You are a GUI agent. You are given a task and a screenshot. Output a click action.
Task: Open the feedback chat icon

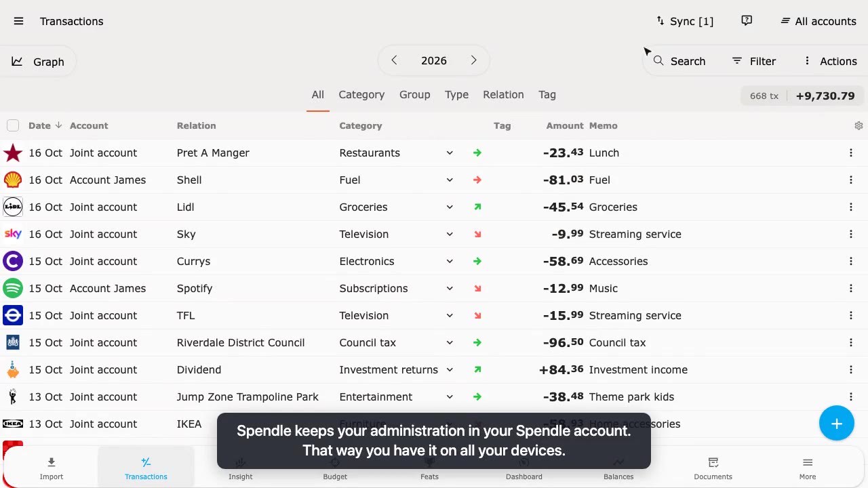(747, 21)
